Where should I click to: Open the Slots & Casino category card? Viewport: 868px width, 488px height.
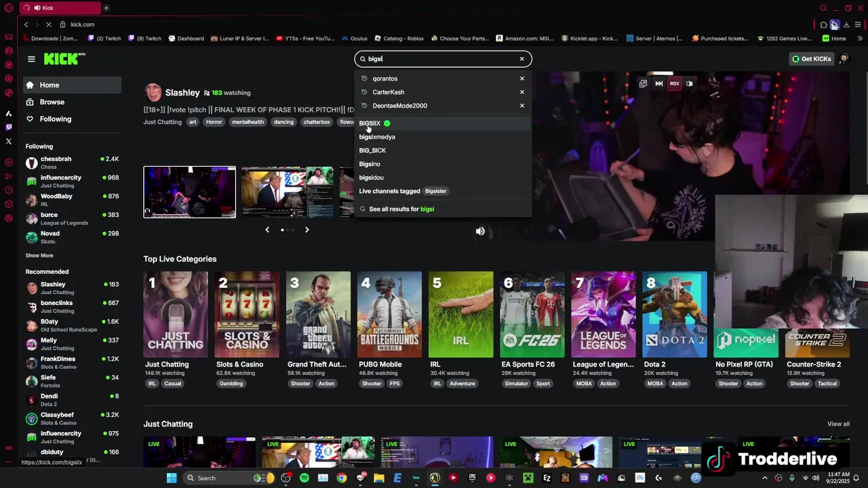(247, 314)
